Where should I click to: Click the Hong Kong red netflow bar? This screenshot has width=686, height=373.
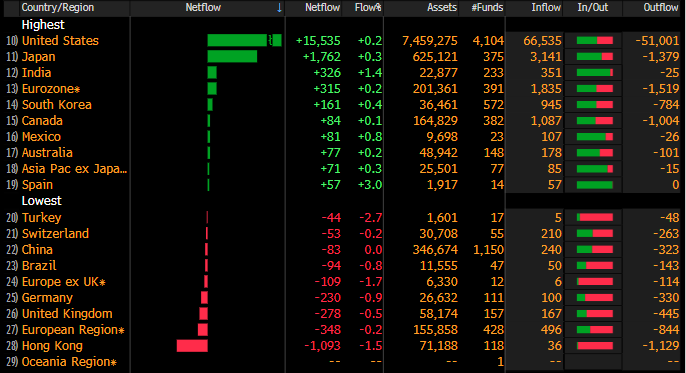pos(192,346)
